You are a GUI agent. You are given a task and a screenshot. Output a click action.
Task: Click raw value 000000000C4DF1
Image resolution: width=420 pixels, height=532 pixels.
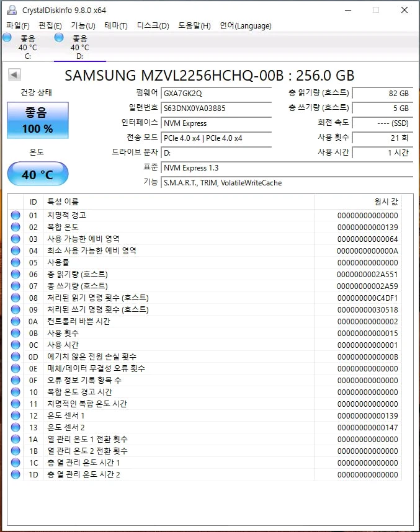[x=367, y=298]
